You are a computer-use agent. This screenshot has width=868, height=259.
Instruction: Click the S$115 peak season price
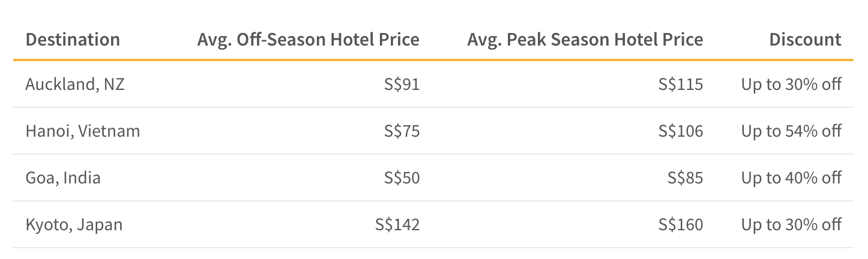pyautogui.click(x=681, y=85)
